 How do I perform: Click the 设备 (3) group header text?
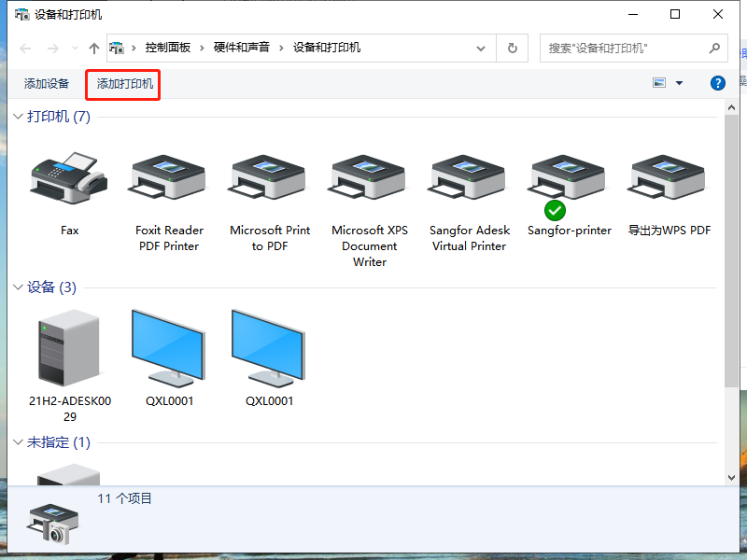point(51,287)
